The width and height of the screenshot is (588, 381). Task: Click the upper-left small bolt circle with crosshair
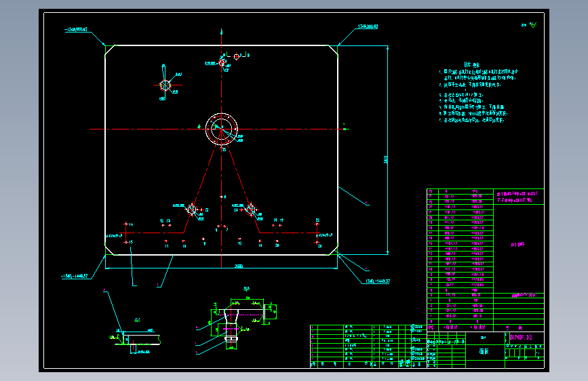point(165,85)
